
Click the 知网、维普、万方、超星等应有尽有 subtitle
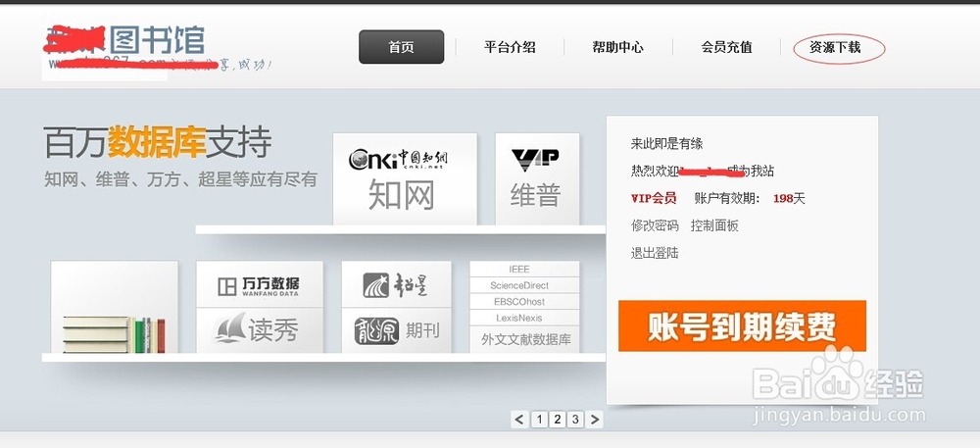pos(180,179)
